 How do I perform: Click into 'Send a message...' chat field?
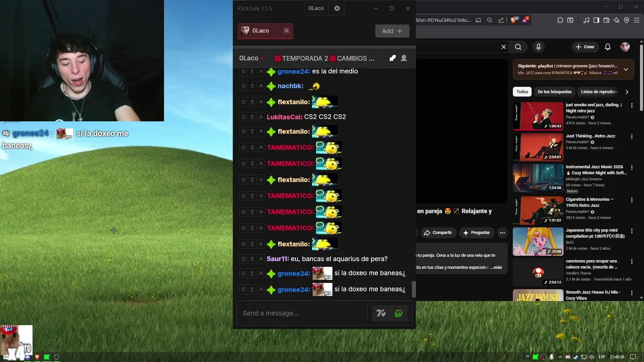(302, 313)
